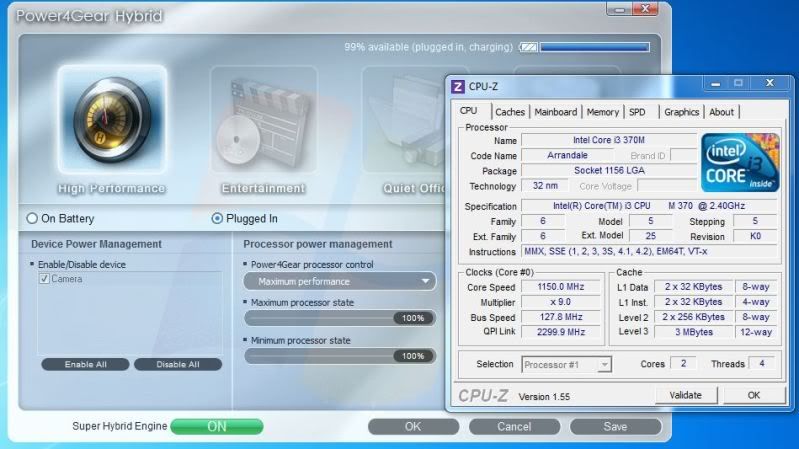Click the 99% available charging status text
This screenshot has width=799, height=449.
click(x=429, y=47)
